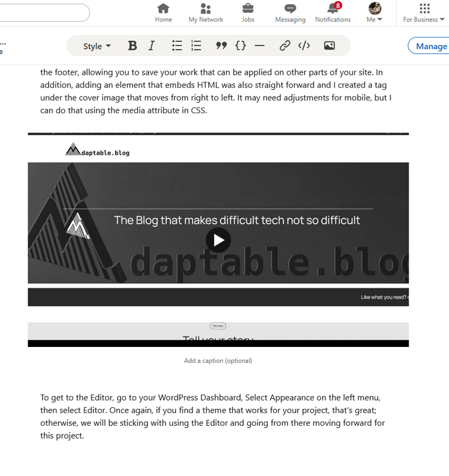Insert a hyperlink
449x476 pixels.
tap(285, 46)
